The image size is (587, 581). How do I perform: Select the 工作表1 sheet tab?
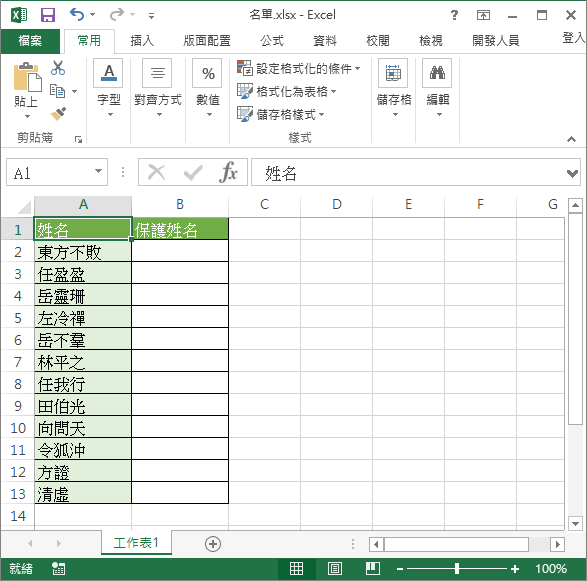tap(136, 543)
